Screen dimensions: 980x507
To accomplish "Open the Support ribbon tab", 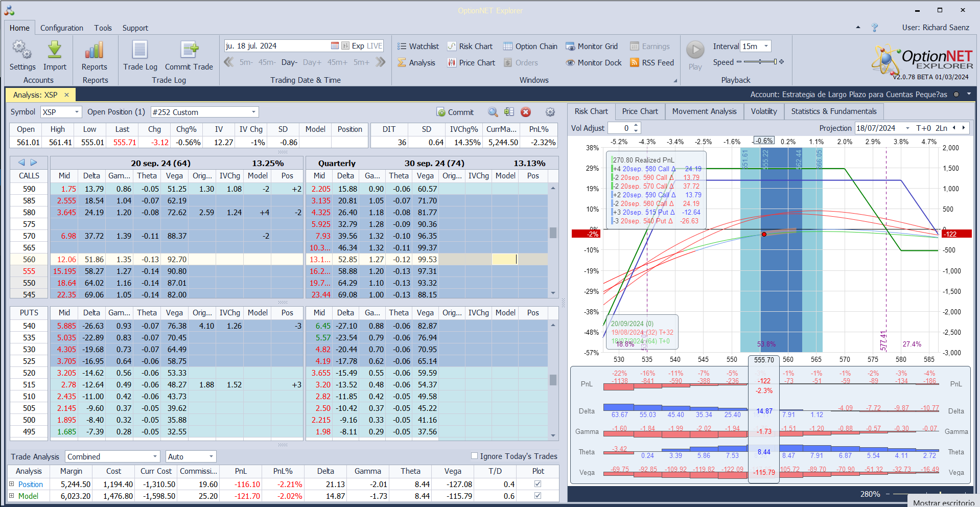I will tap(135, 28).
